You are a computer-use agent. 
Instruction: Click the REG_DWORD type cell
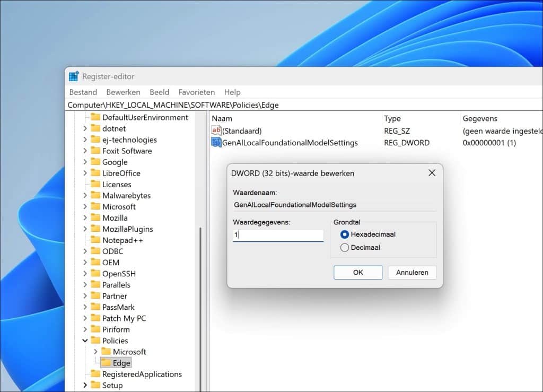pos(407,143)
